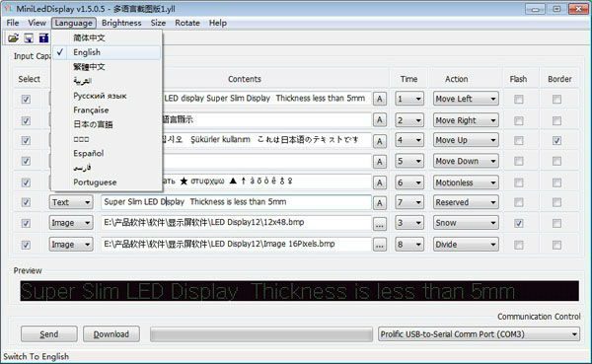
Task: Open the Size menu
Action: (x=158, y=23)
